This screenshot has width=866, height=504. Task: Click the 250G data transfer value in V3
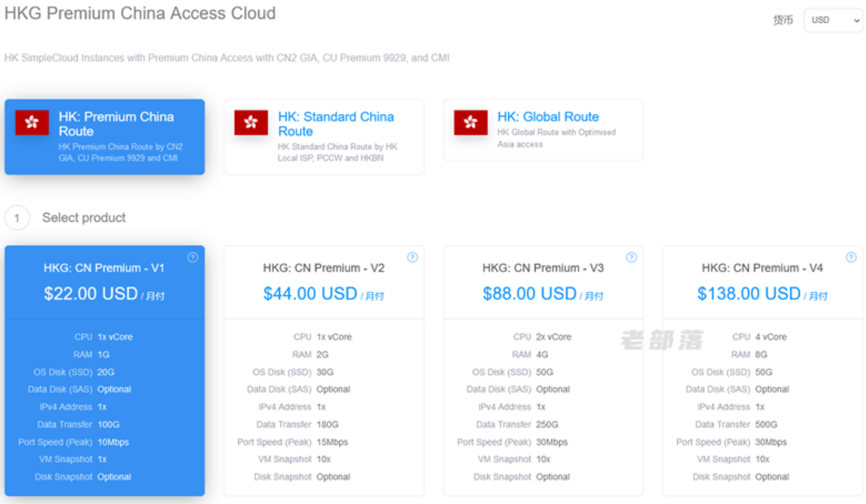click(547, 424)
